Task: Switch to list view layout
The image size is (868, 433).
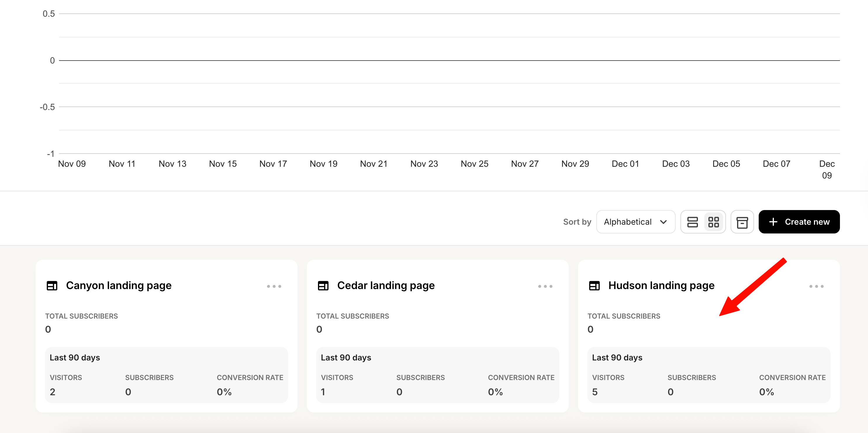Action: (692, 222)
